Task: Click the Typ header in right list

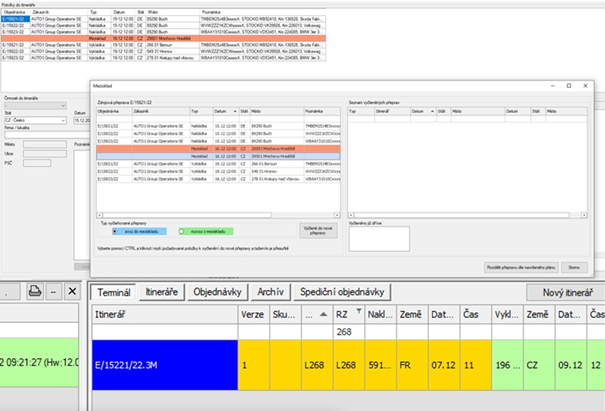Action: pyautogui.click(x=361, y=111)
